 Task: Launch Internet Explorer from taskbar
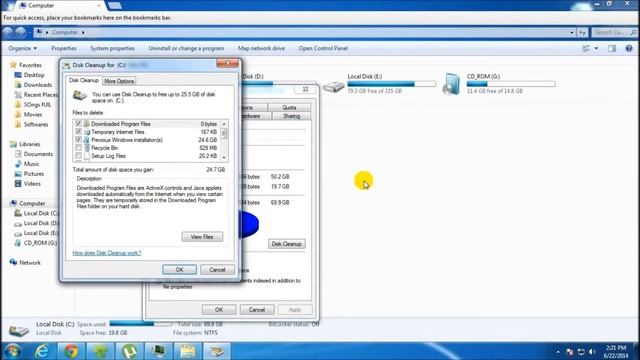pyautogui.click(x=42, y=351)
